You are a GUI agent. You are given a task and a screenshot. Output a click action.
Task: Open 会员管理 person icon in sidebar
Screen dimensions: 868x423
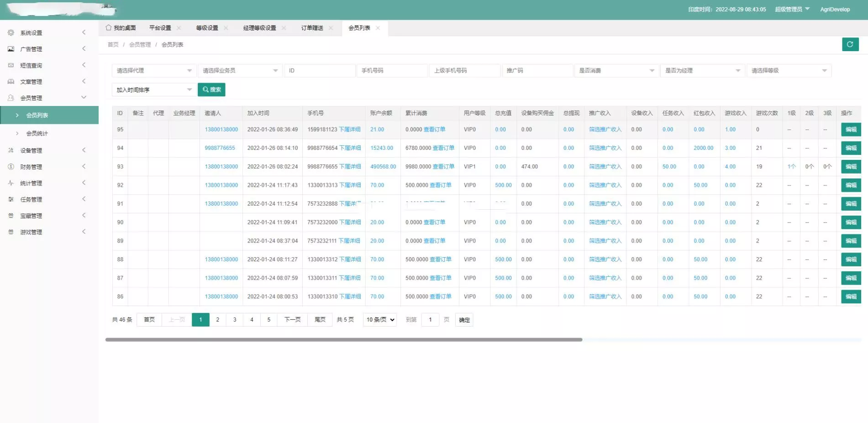11,97
